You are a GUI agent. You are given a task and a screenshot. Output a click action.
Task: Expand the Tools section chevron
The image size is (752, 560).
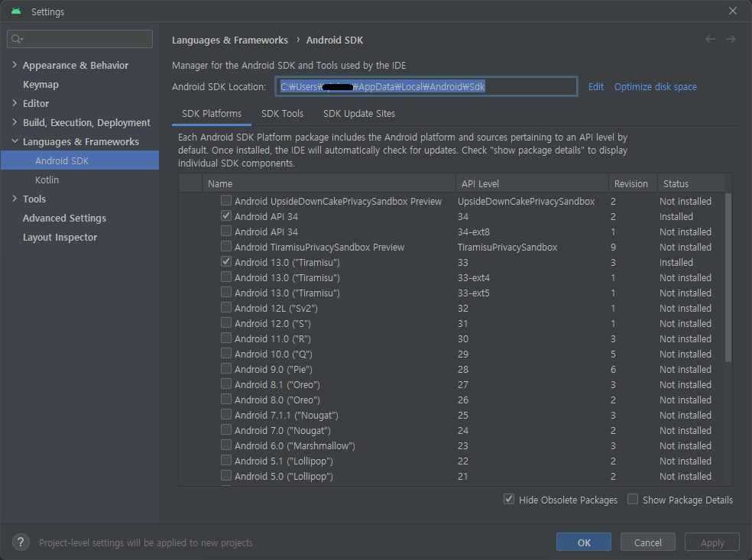(x=15, y=198)
